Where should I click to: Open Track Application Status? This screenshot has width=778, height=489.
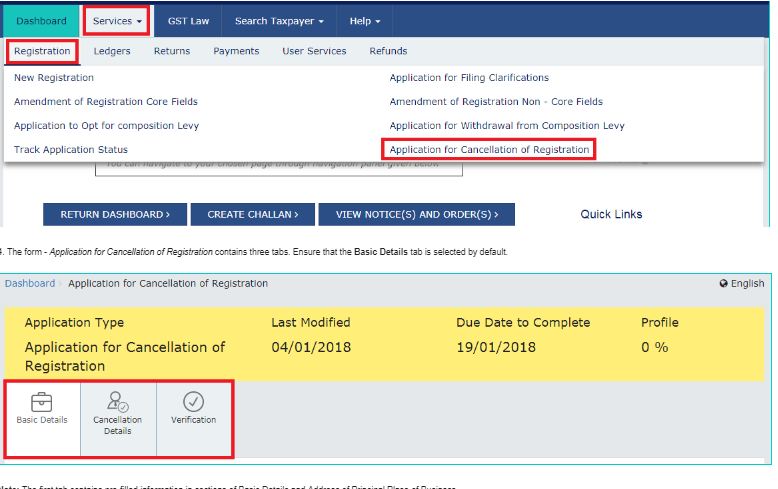tap(71, 150)
